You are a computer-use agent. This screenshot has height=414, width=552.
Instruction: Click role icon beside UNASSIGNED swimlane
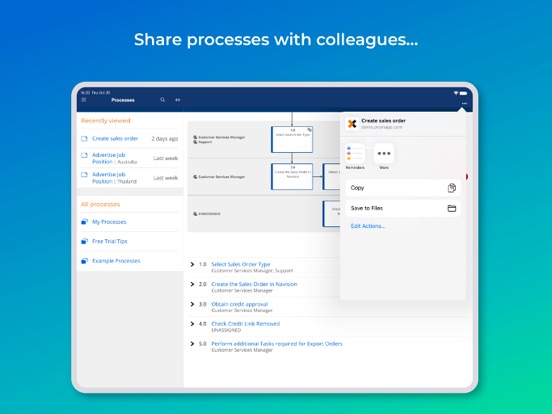pyautogui.click(x=195, y=214)
